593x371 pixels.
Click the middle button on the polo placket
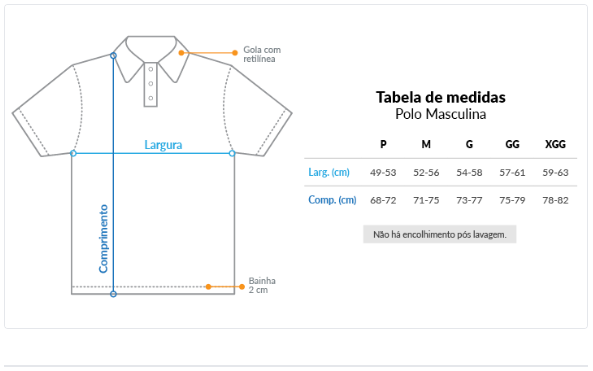[151, 84]
